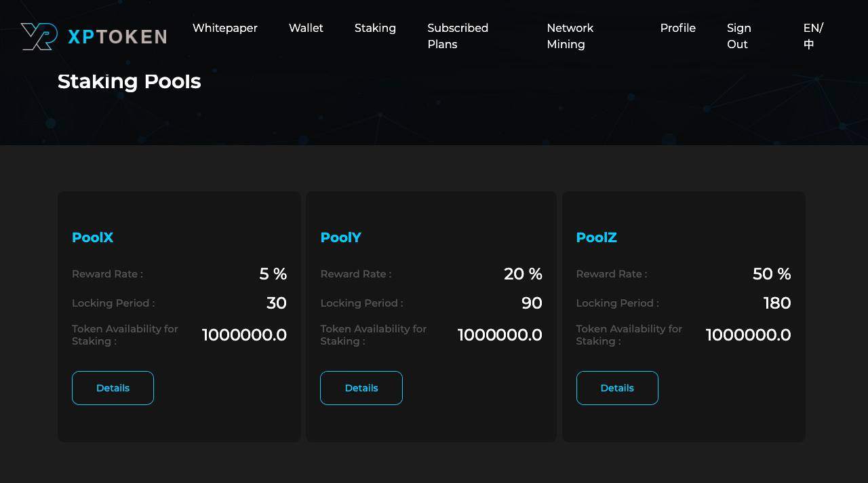Click the PoolZ card title
Screen dimensions: 868x483
point(596,237)
